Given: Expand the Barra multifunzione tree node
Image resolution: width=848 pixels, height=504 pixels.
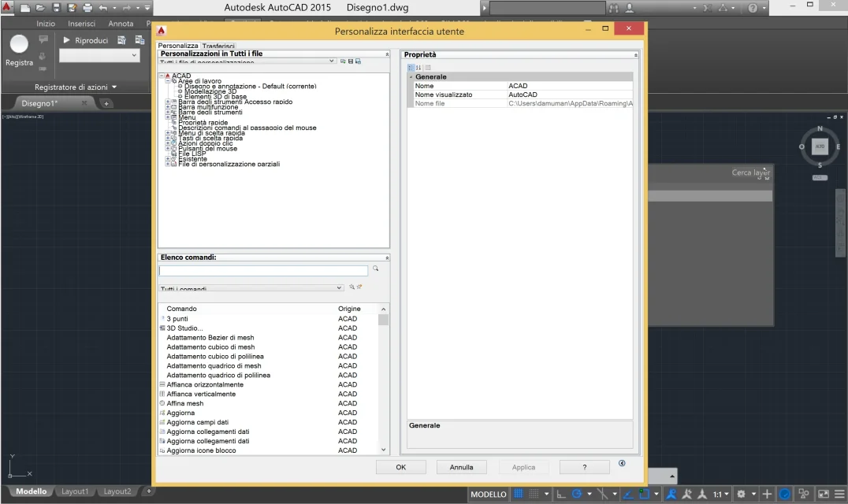Looking at the screenshot, I should pos(168,107).
